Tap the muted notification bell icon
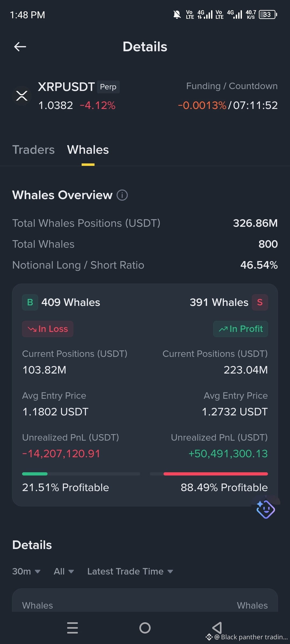The height and width of the screenshot is (644, 290). (x=177, y=14)
